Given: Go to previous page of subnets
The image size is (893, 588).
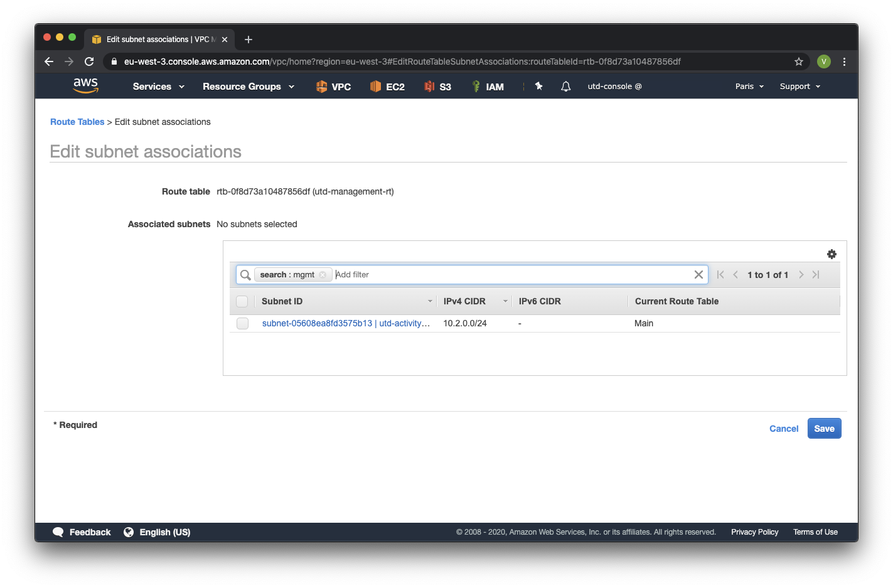Looking at the screenshot, I should [735, 275].
